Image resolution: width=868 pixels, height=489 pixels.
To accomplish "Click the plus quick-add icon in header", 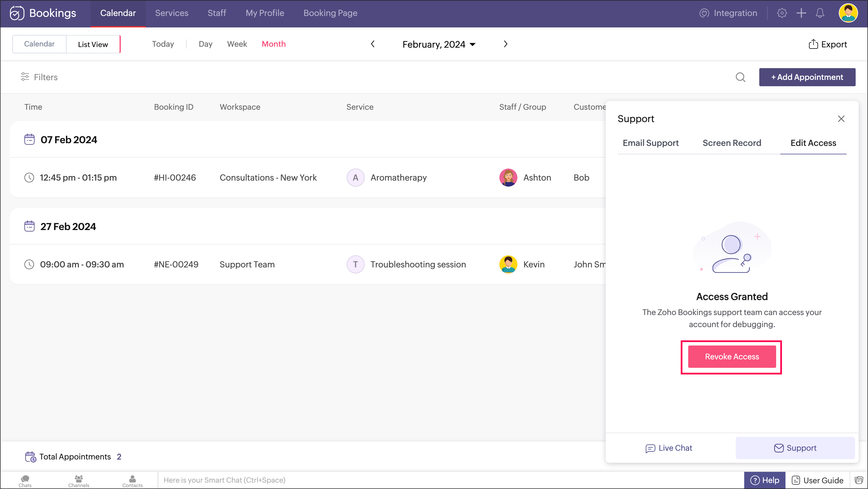I will 801,13.
